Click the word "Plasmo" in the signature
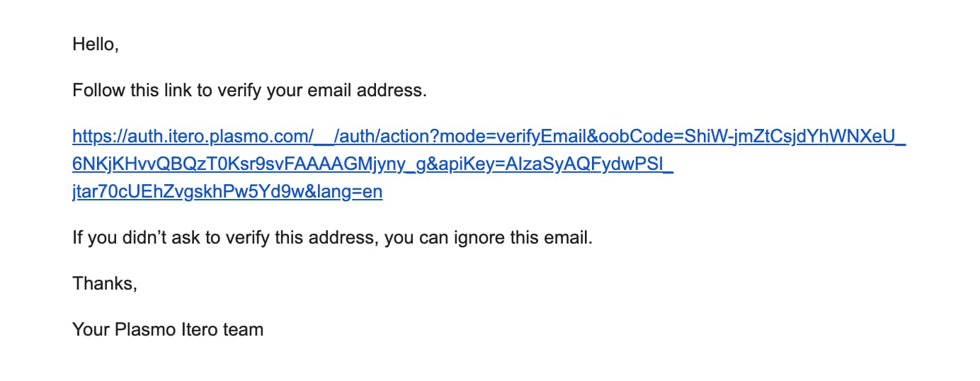 pyautogui.click(x=139, y=329)
